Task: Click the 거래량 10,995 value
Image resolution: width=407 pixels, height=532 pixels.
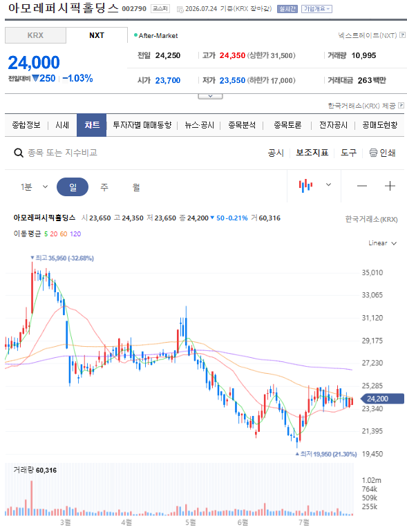Action: click(363, 55)
